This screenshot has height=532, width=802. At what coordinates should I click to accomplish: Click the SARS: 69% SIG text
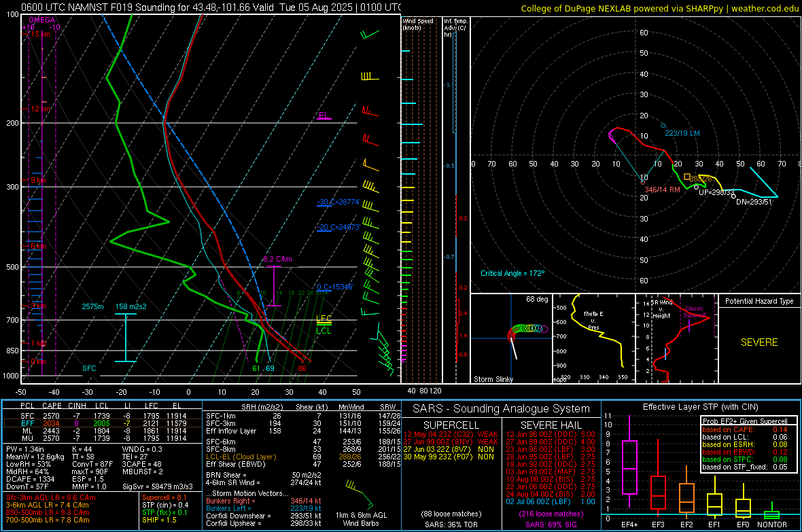tap(551, 525)
